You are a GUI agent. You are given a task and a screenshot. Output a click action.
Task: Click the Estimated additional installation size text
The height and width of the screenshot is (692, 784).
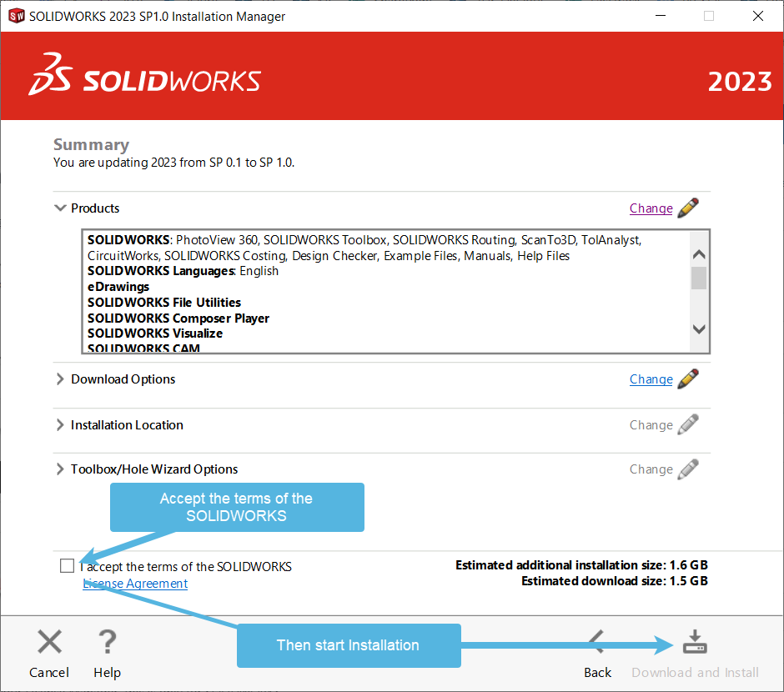pos(581,565)
